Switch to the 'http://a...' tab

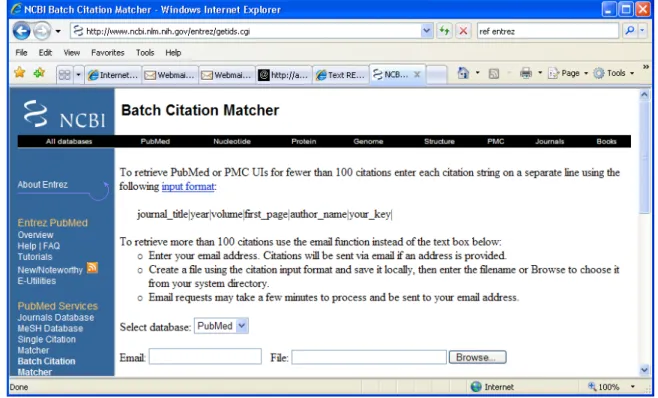(284, 75)
